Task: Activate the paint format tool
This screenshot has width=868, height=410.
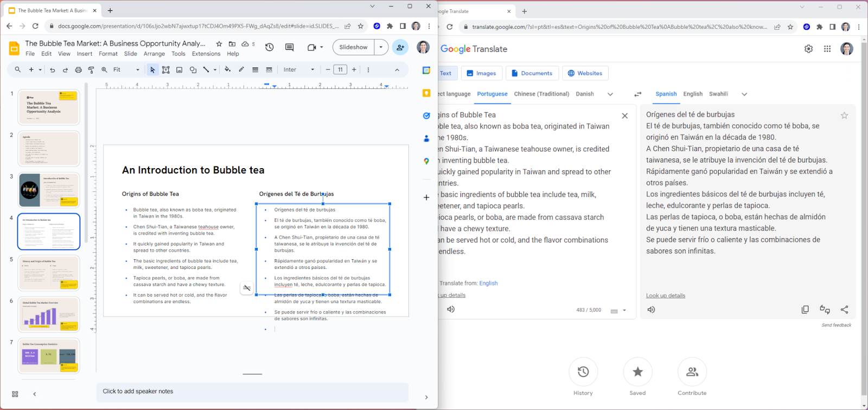Action: click(91, 69)
